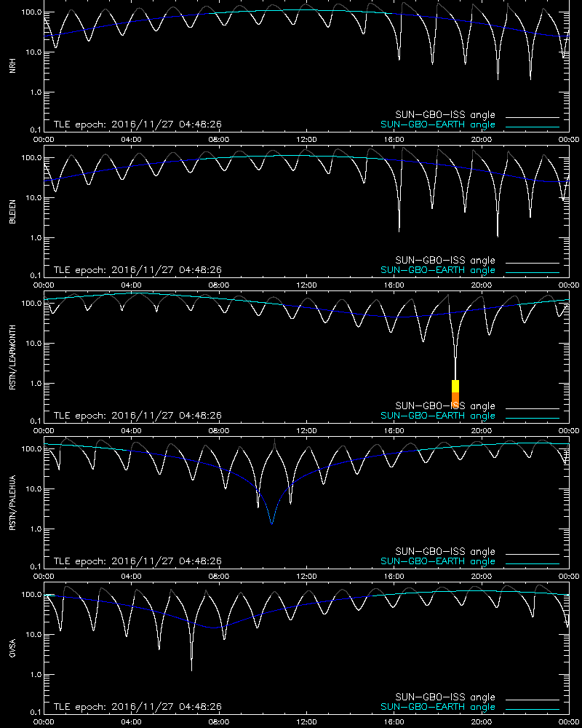582x728 pixels.
Task: Select TLE epoch text in PALEHUA panel
Action: tap(137, 561)
